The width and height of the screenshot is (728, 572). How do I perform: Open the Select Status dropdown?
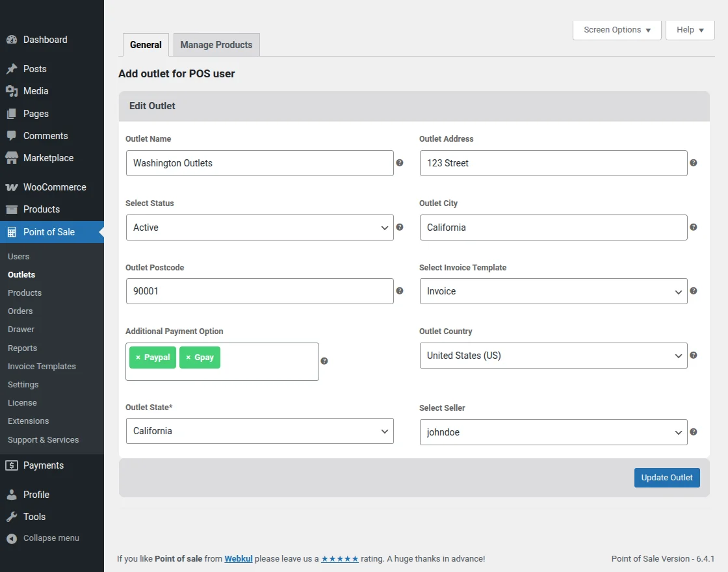click(259, 227)
